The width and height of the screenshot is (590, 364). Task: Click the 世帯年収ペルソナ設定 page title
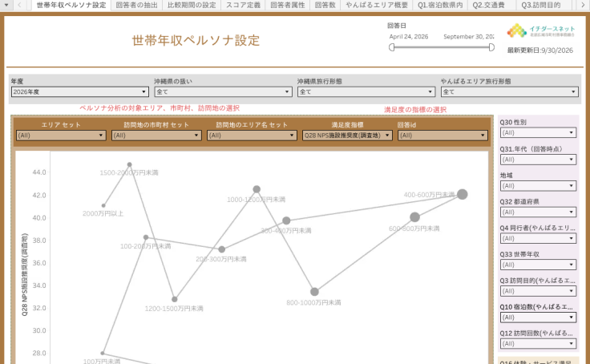tap(196, 40)
